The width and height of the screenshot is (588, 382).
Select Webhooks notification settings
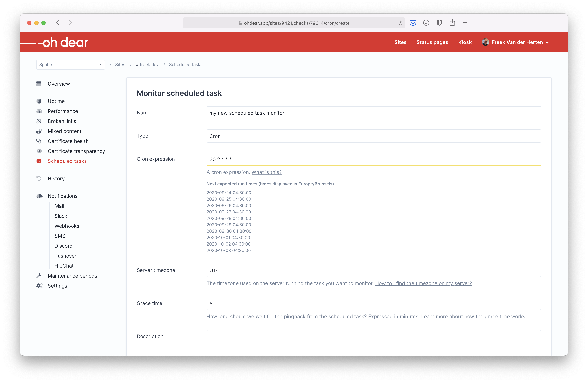coord(67,226)
